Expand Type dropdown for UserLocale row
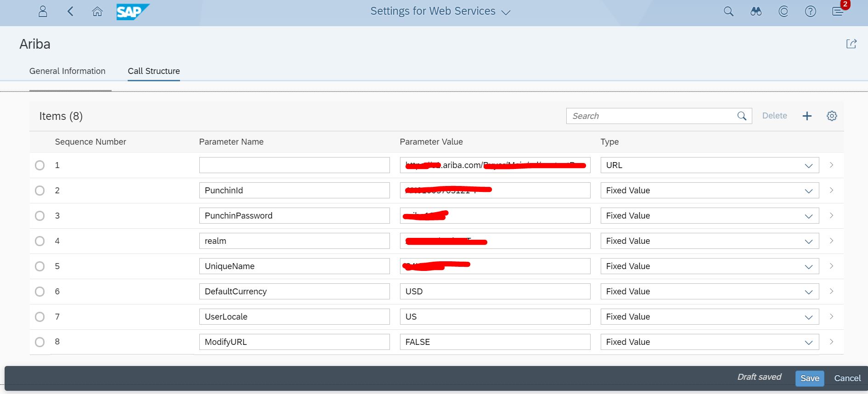Viewport: 868px width, 394px height. pyautogui.click(x=808, y=317)
